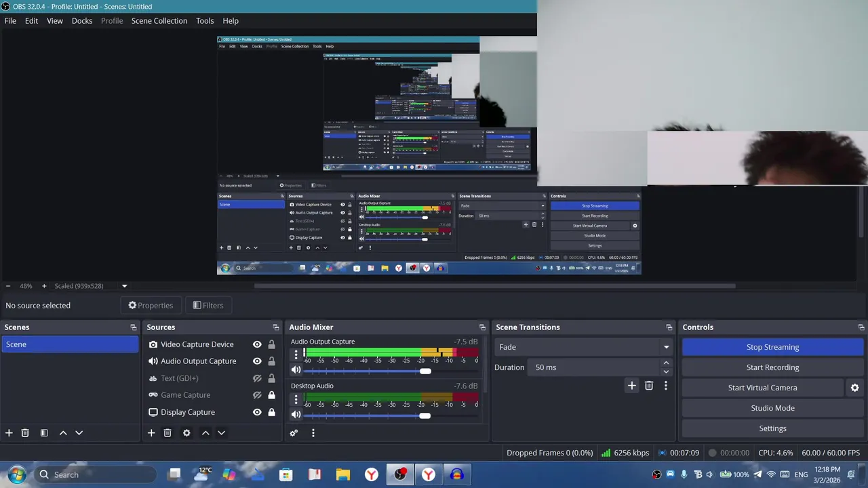
Task: Open transition properties dots menu
Action: pos(666,386)
